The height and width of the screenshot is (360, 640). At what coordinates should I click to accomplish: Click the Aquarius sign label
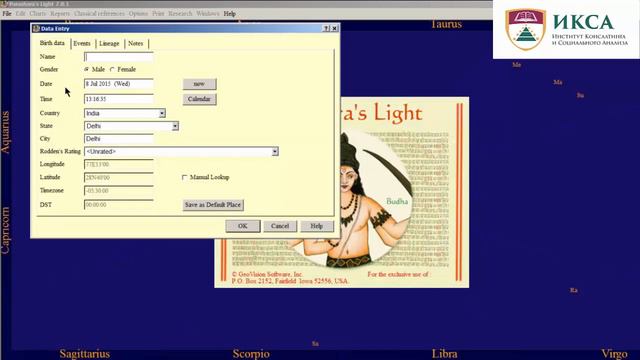pos(5,132)
